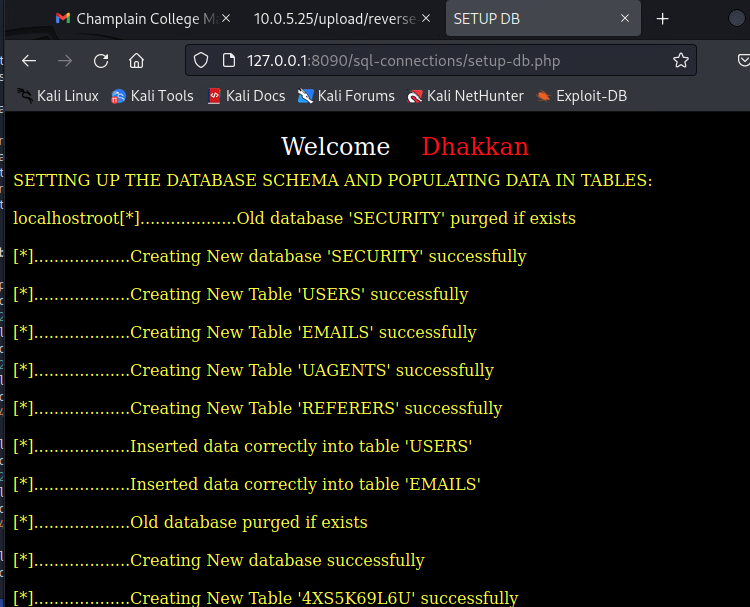Click the shield tracking protection icon
The width and height of the screenshot is (750, 607).
(x=201, y=61)
